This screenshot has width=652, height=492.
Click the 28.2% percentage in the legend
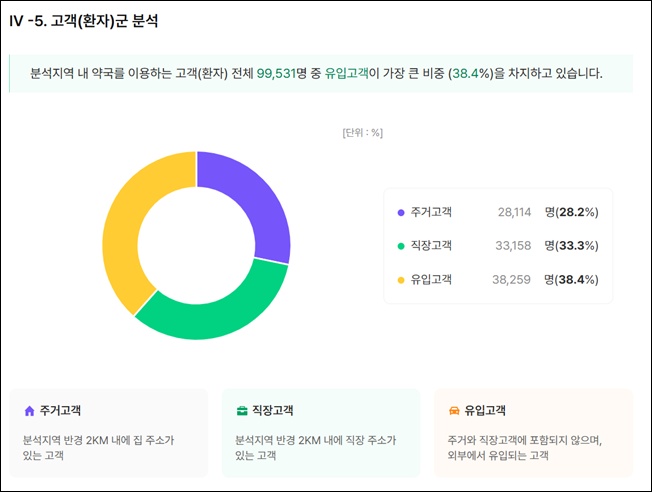click(x=577, y=212)
